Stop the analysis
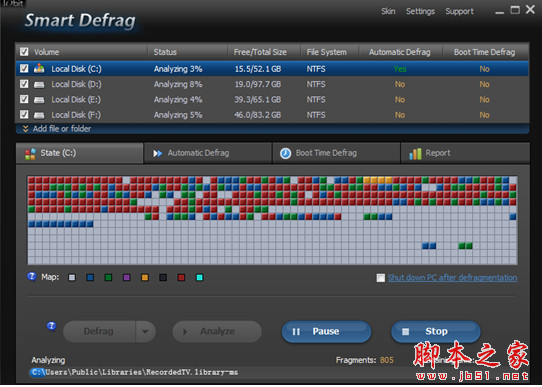Viewport: 542px width, 387px height. coord(436,331)
